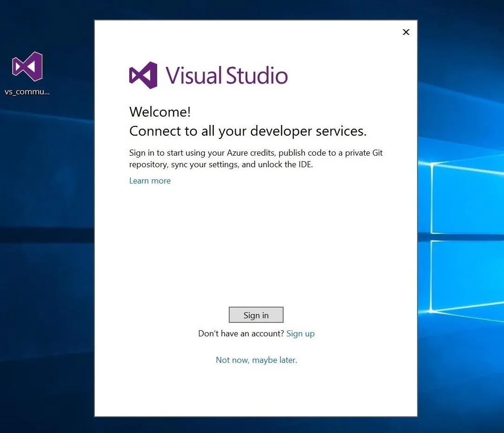504x433 pixels.
Task: Click the 'Don't have an account?' text
Action: [x=241, y=334]
